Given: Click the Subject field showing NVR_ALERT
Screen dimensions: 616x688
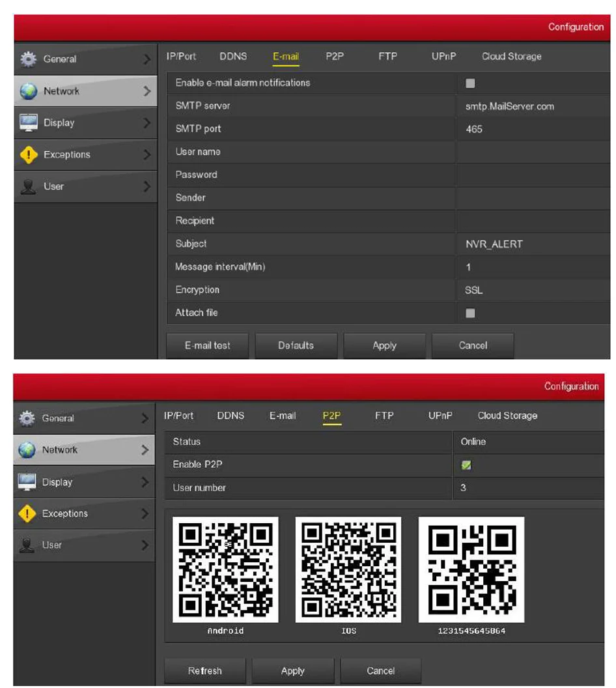Looking at the screenshot, I should (x=533, y=244).
